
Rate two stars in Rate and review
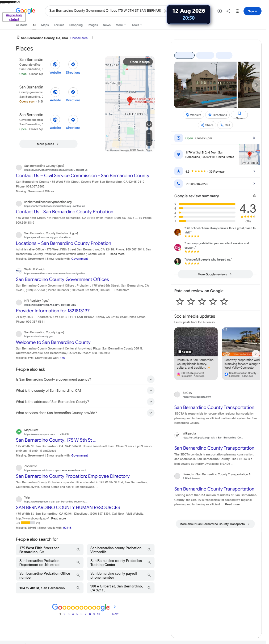click(191, 301)
